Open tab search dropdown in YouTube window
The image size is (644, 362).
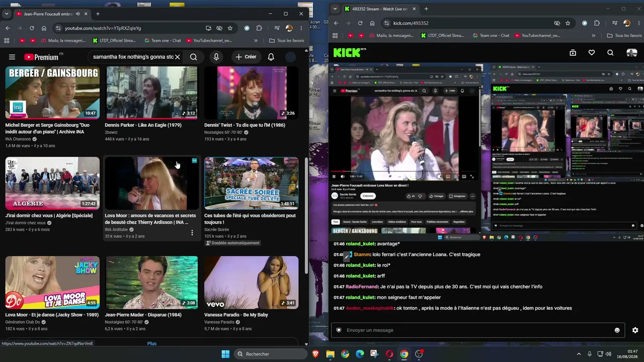point(7,14)
